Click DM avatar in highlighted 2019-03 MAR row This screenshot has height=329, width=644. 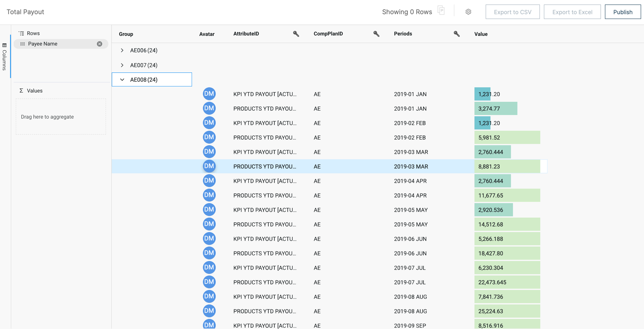pos(209,166)
